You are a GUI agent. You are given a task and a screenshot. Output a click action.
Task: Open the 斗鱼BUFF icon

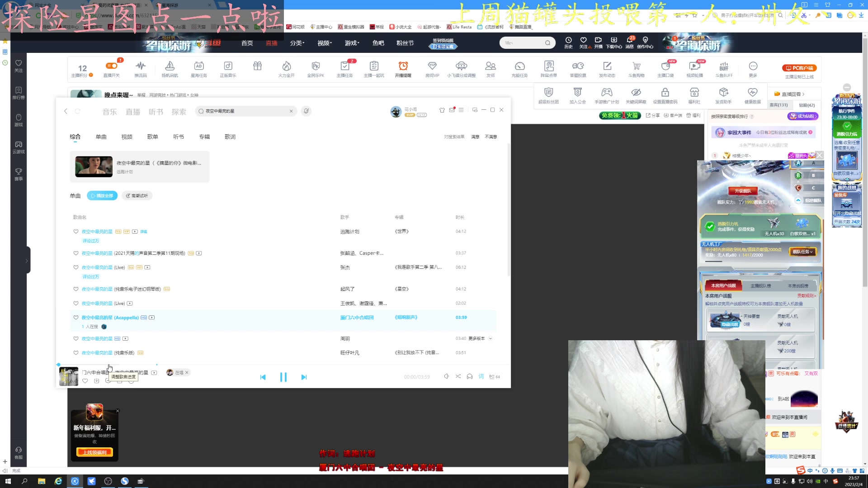724,69
